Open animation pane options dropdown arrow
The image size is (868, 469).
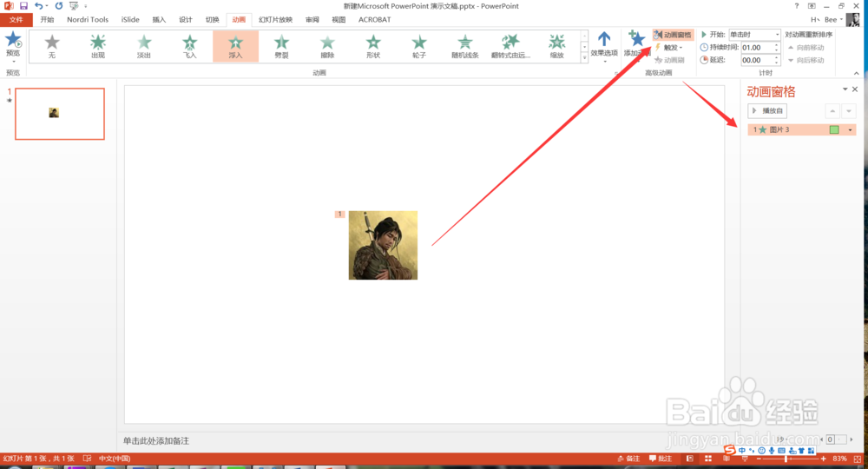click(845, 89)
